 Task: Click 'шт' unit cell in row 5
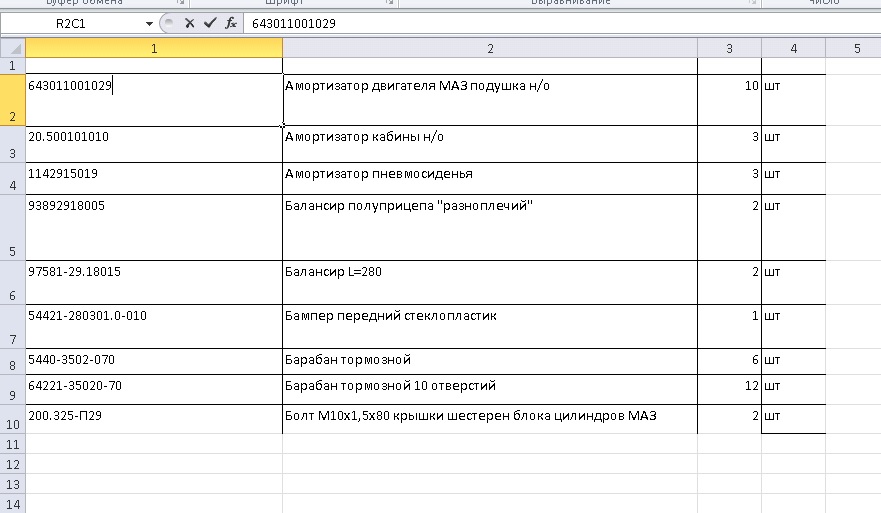coord(793,228)
